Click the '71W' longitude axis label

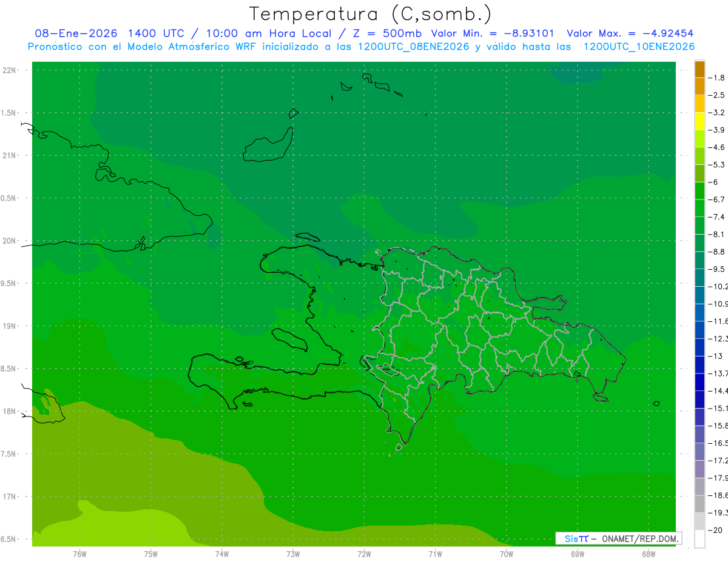435,554
